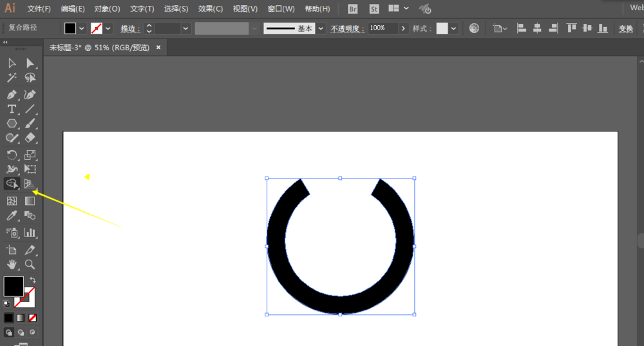Open the 文件(F) menu
The height and width of the screenshot is (346, 644).
click(39, 9)
